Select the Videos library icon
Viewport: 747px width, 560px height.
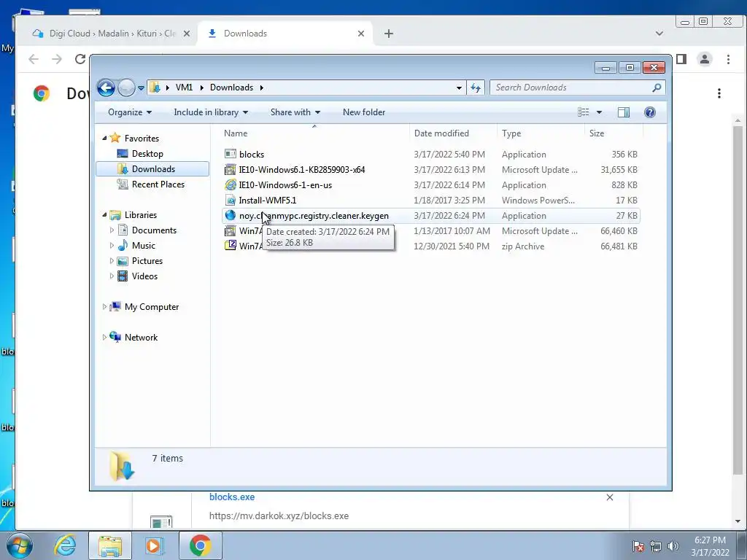[123, 276]
